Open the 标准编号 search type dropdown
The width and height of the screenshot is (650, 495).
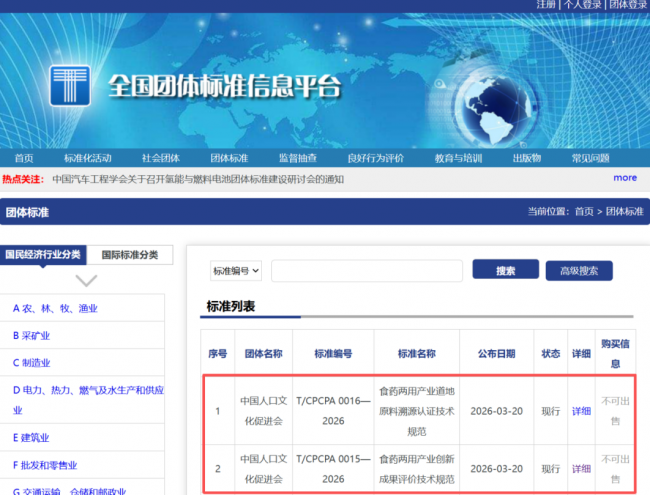[x=236, y=271]
